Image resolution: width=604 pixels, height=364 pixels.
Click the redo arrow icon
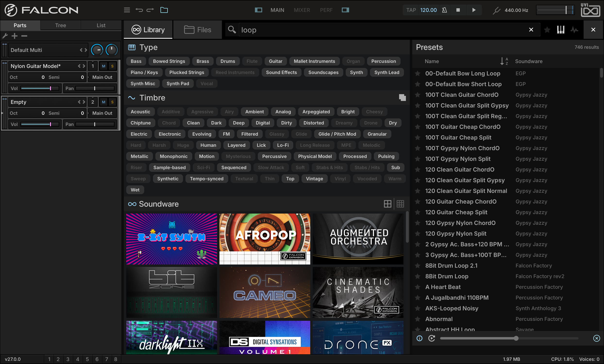(150, 10)
